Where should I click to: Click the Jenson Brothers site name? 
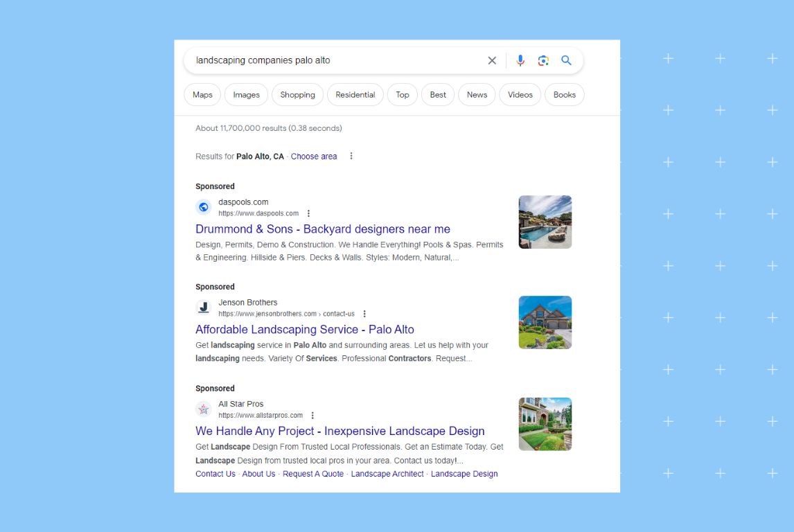coord(247,302)
